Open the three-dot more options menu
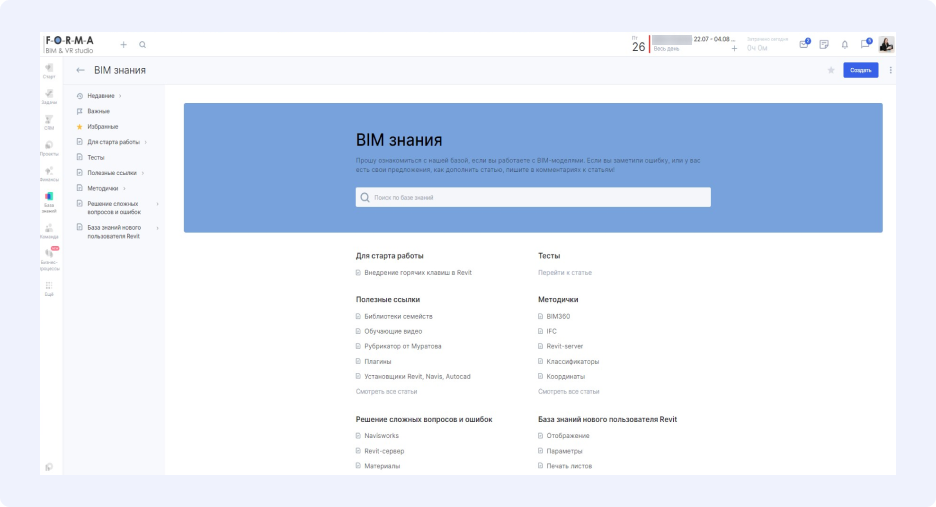Image resolution: width=936 pixels, height=507 pixels. [890, 70]
